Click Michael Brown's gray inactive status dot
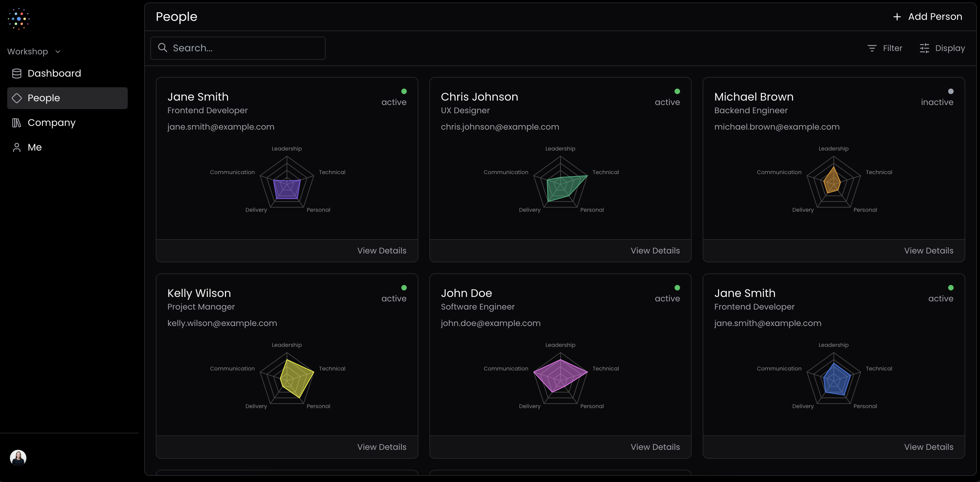The height and width of the screenshot is (482, 980). pyautogui.click(x=951, y=91)
